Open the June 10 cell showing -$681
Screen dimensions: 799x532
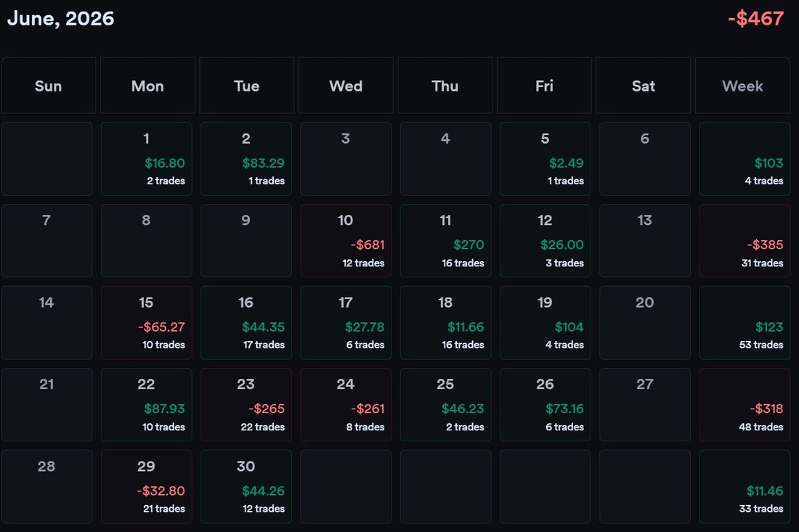346,241
